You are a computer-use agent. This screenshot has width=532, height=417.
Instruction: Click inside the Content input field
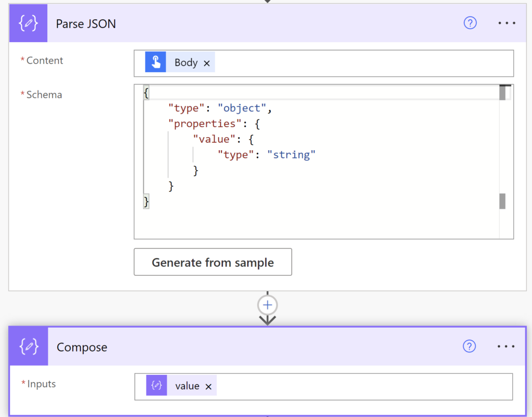coord(324,63)
